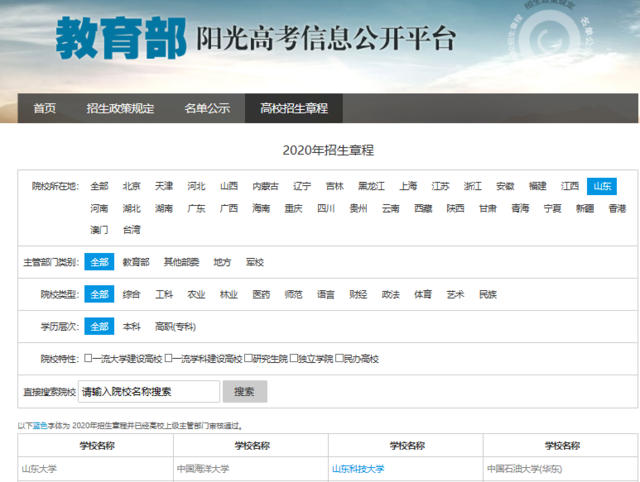Filter schools by 西藏 location

(423, 208)
